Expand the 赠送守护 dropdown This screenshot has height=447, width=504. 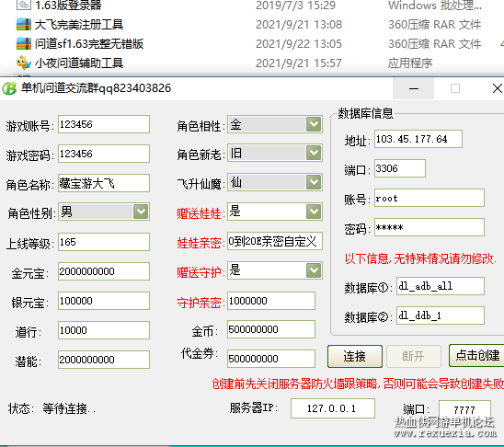click(x=314, y=270)
